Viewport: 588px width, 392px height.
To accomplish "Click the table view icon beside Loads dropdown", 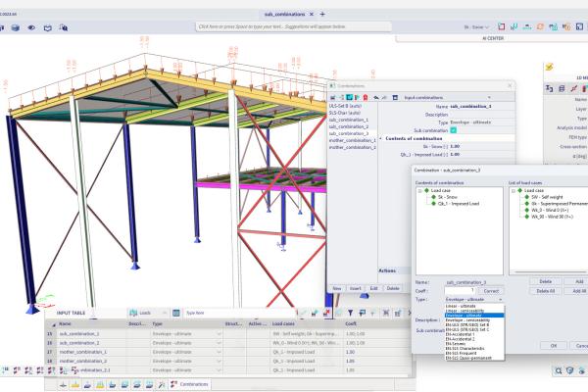I will pos(175,313).
